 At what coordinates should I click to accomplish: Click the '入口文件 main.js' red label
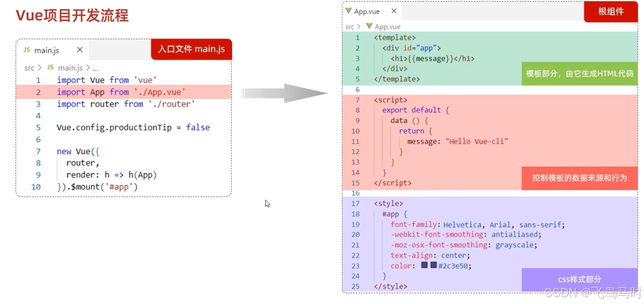coord(191,49)
